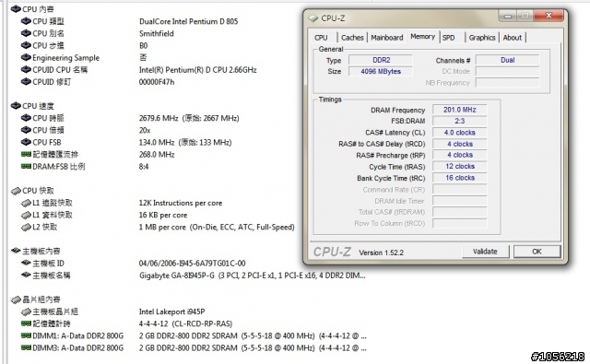Screen dimensions: 590x364
Task: Click the cache icon beside L1 追蹤快取
Action: 26,203
